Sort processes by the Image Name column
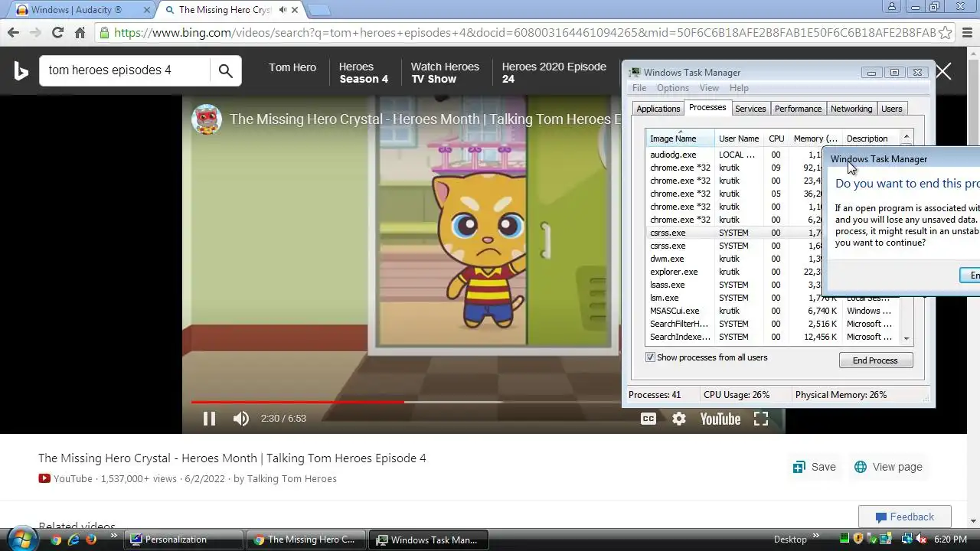 [680, 139]
